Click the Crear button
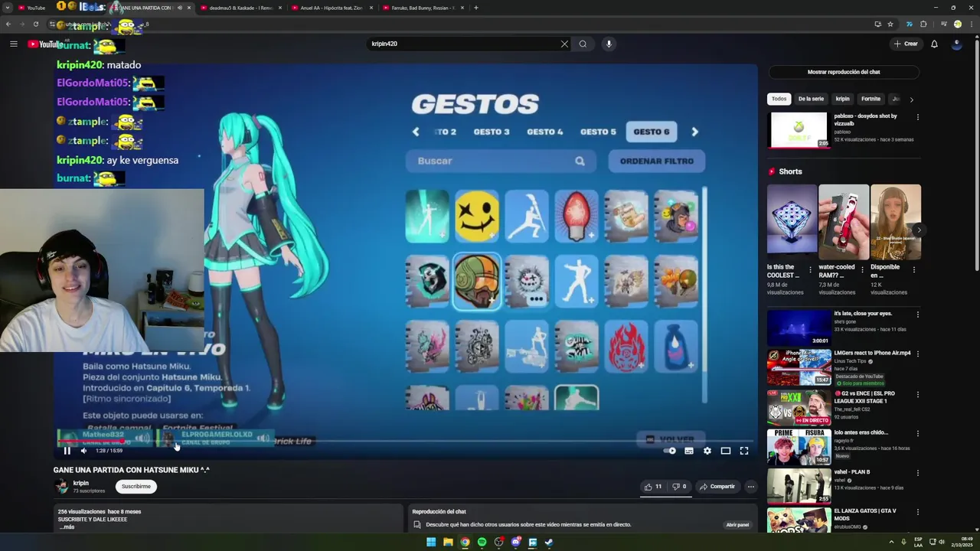 click(x=905, y=44)
